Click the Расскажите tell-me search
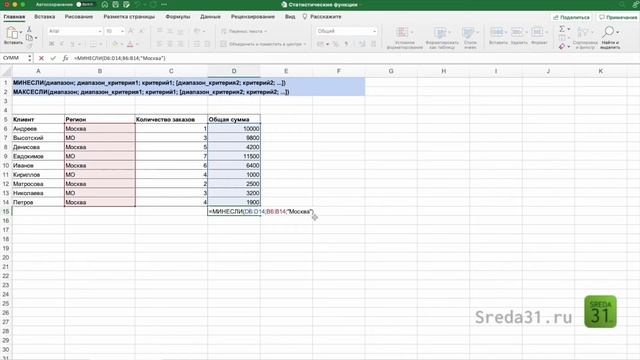640x360 pixels. click(322, 17)
